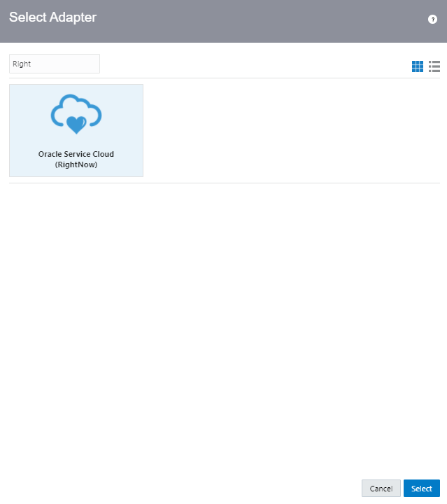
Task: Click the round help icon in header
Action: point(432,20)
